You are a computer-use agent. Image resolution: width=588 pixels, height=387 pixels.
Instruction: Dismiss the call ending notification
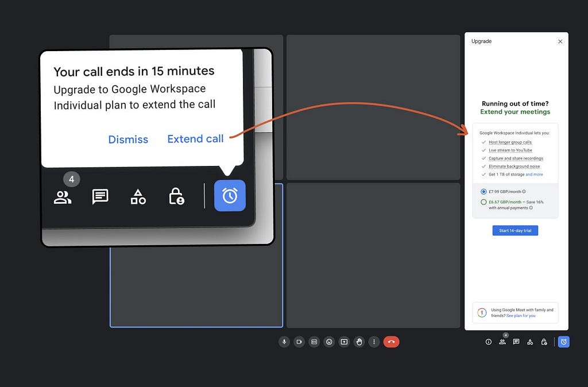(128, 140)
